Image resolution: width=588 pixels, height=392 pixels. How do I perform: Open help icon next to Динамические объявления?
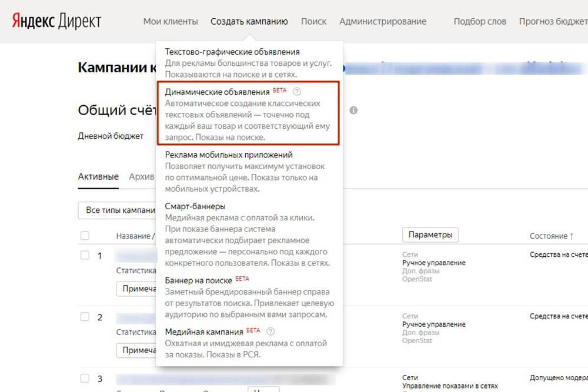pyautogui.click(x=296, y=92)
